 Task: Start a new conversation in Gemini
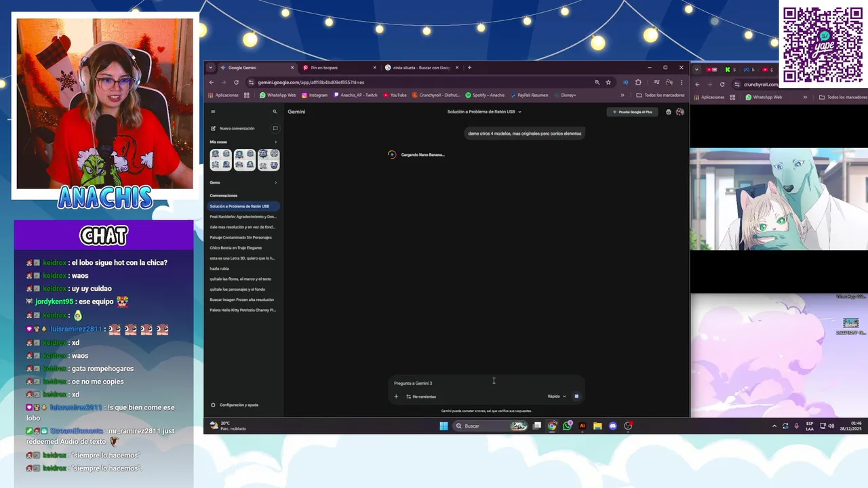(233, 128)
